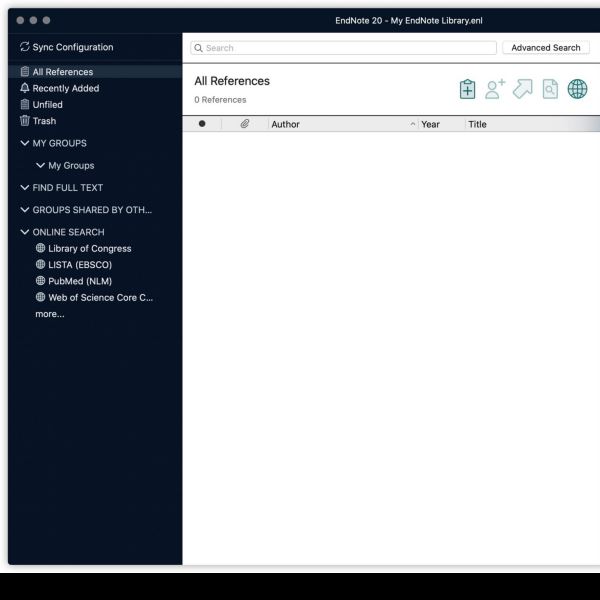The width and height of the screenshot is (600, 600).
Task: Click the Library of Congress globe icon
Action: click(40, 248)
